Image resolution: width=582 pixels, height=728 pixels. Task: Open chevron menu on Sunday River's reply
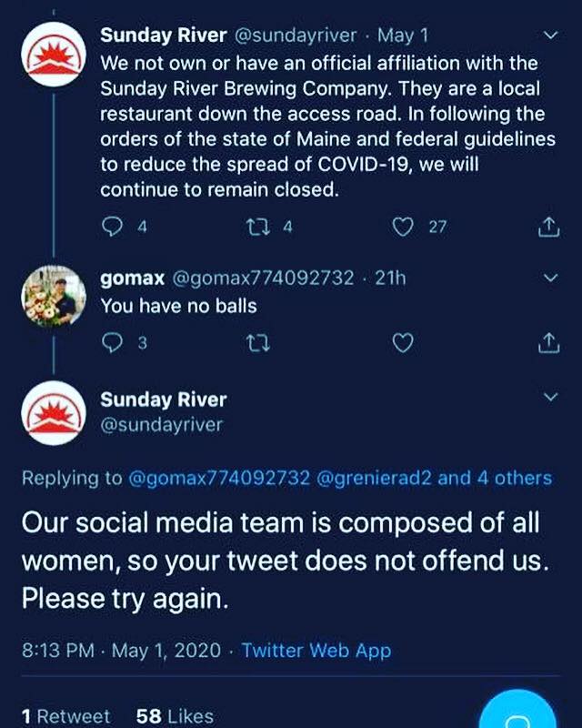[x=550, y=397]
